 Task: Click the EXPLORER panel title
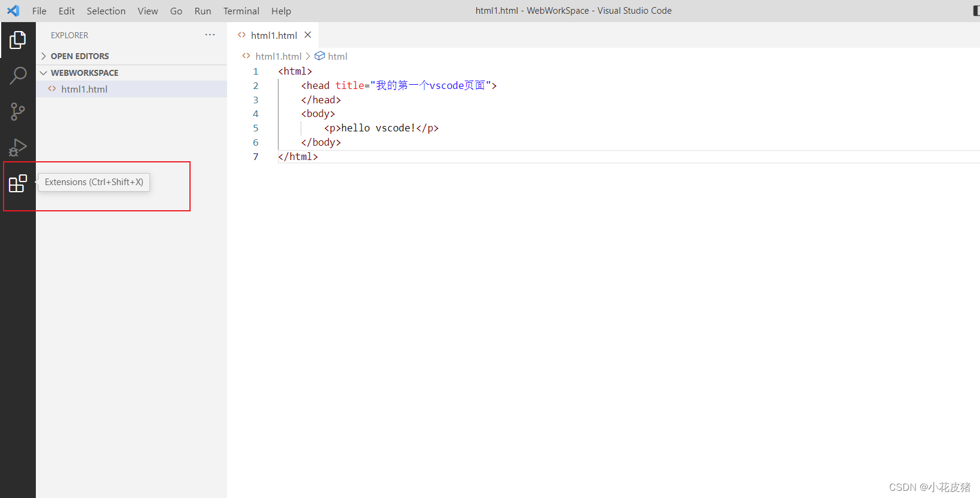69,35
